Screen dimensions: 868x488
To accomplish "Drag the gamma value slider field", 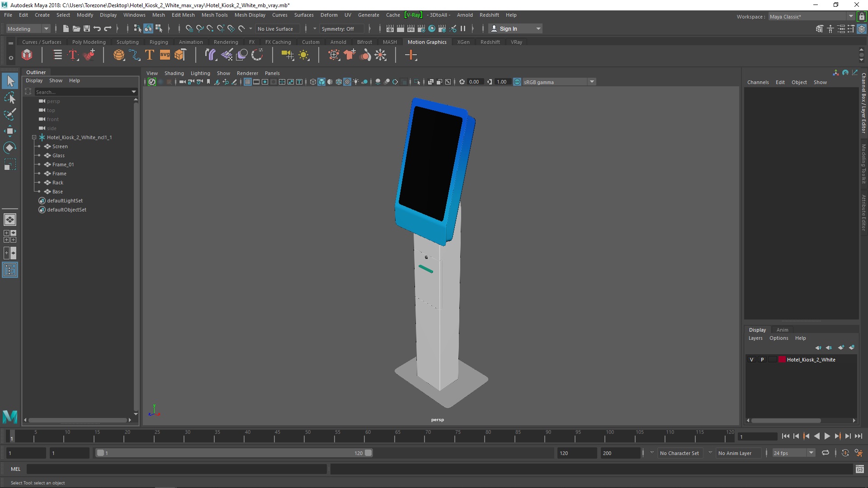I will [x=503, y=82].
